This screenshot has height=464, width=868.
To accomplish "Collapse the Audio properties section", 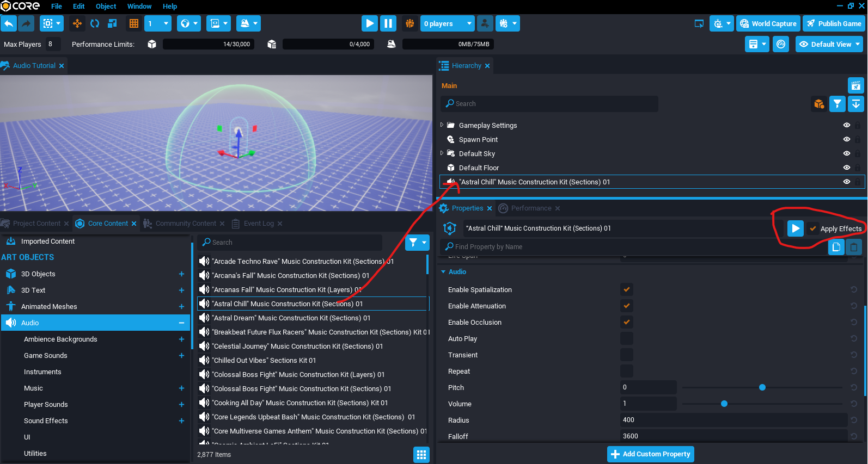I will (443, 271).
